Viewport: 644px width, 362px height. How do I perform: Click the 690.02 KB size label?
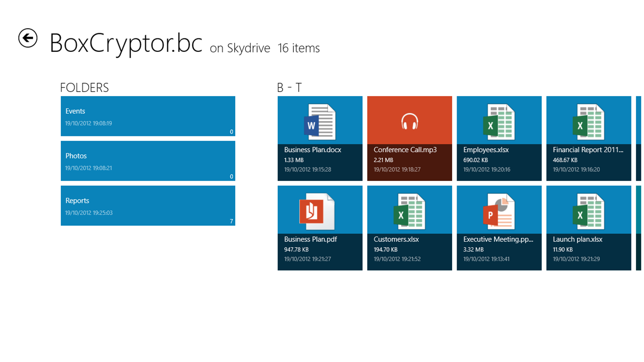(475, 160)
